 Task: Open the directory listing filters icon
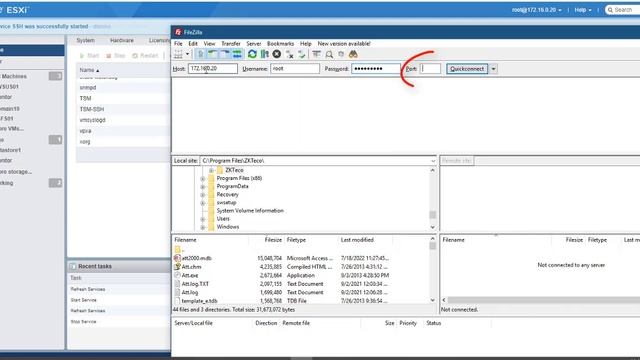pos(316,54)
